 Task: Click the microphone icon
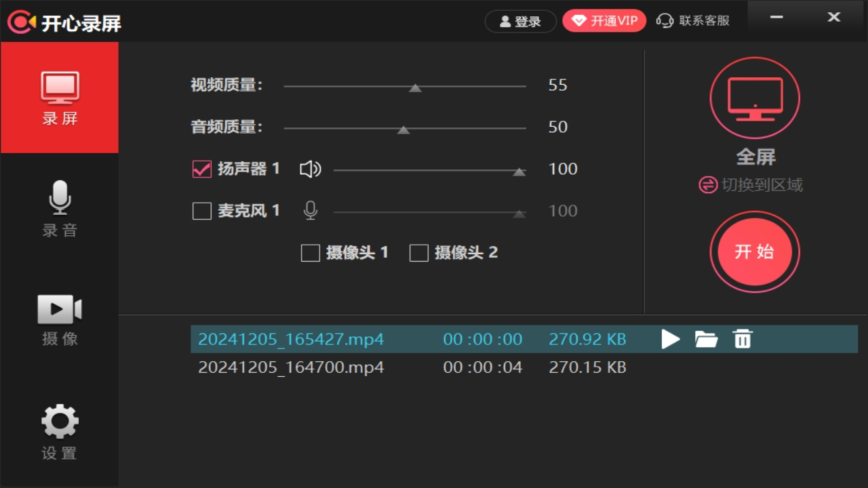[x=310, y=210]
